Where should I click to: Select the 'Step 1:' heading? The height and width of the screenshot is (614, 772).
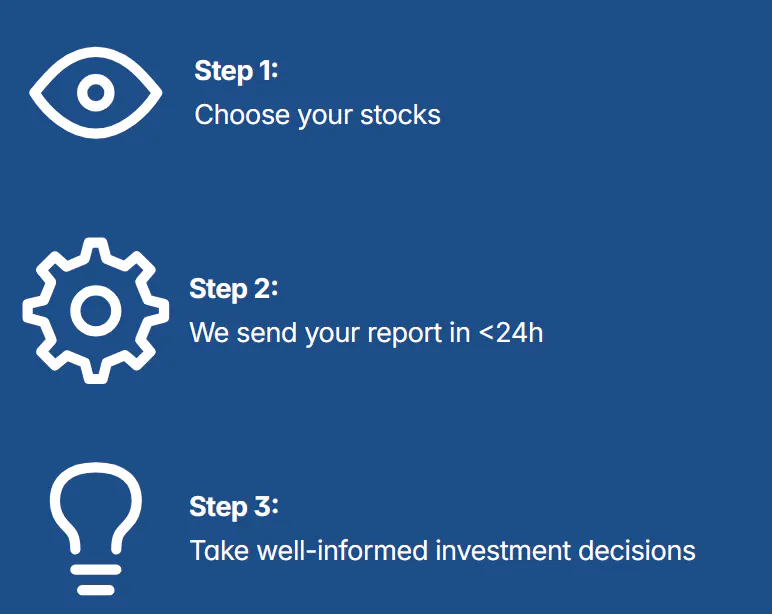(x=236, y=71)
